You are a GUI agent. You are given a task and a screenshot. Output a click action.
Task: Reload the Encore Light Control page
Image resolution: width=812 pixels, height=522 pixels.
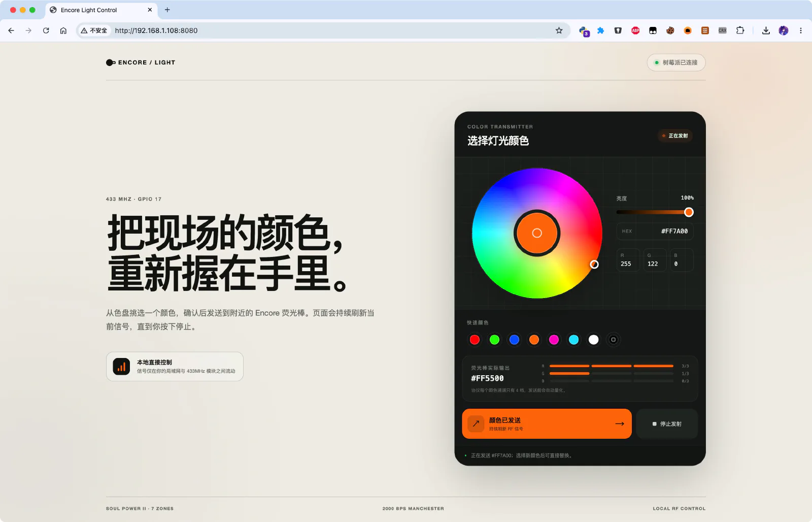[46, 30]
